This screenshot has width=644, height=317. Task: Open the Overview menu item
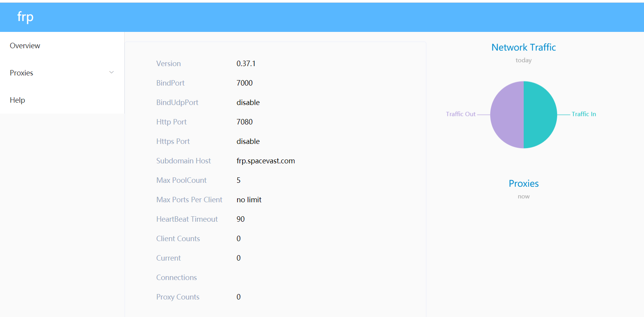point(62,46)
